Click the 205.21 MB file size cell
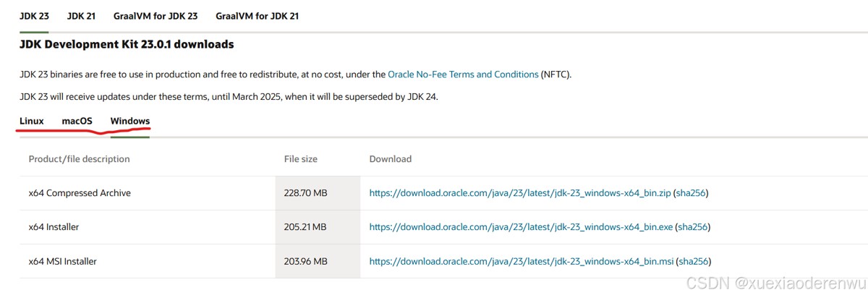 click(x=305, y=227)
